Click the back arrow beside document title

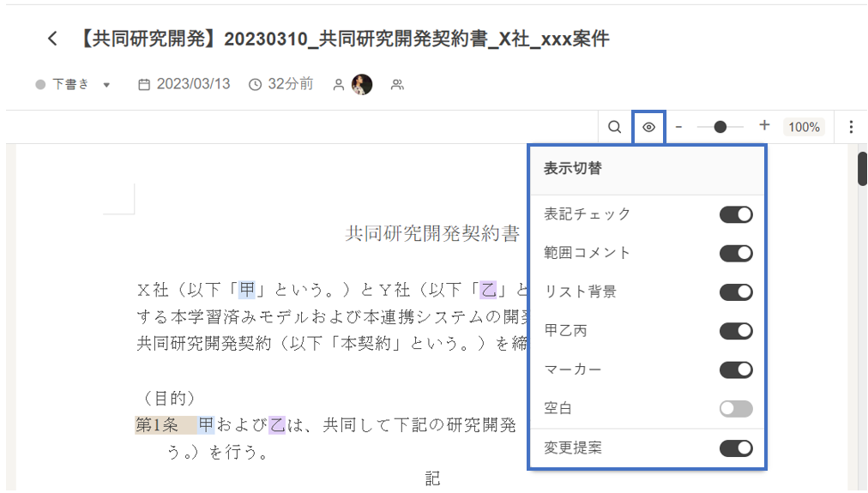click(53, 39)
